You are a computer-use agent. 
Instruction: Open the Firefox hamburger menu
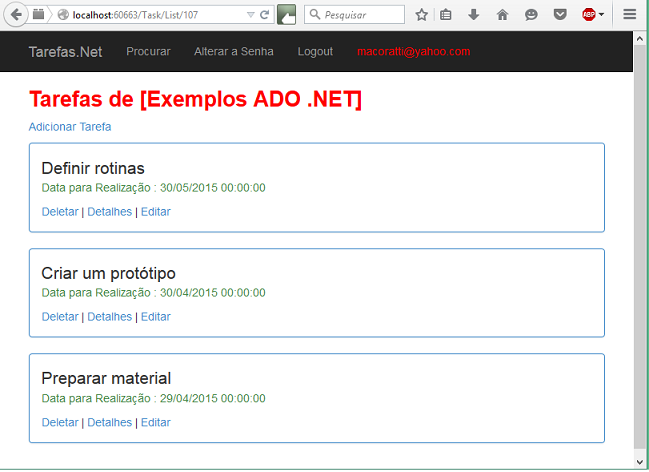pyautogui.click(x=630, y=14)
